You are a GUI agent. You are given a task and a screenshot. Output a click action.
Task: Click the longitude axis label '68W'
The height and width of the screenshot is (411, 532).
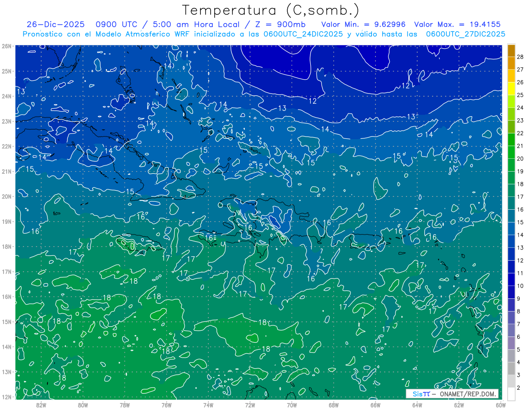pyautogui.click(x=334, y=405)
